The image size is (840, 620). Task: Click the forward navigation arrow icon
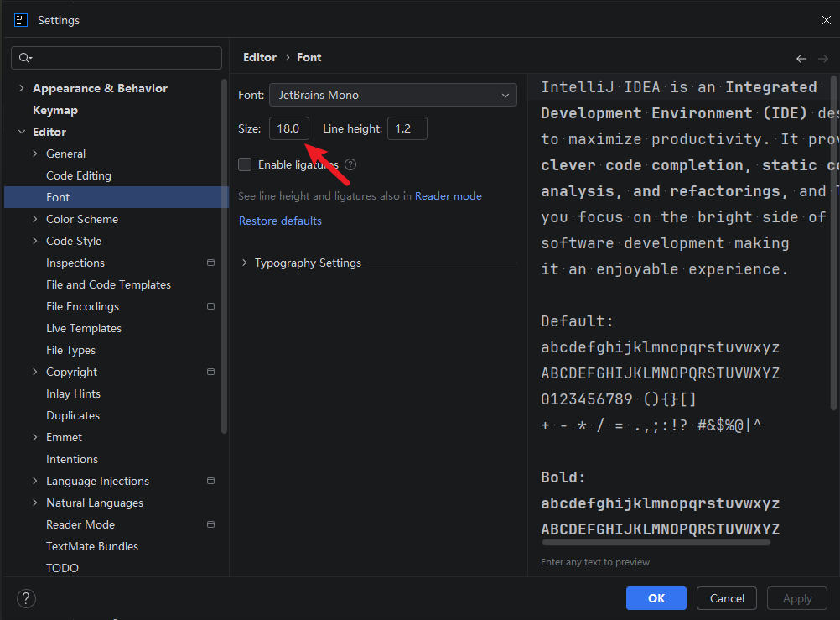tap(823, 59)
